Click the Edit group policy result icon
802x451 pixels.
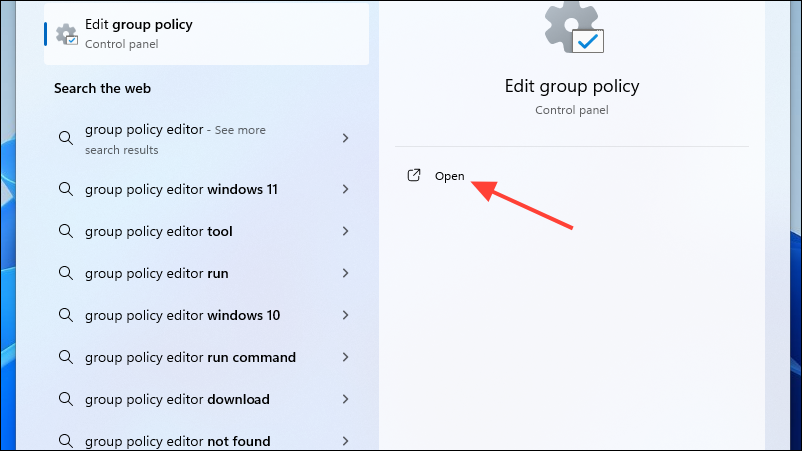pos(67,35)
